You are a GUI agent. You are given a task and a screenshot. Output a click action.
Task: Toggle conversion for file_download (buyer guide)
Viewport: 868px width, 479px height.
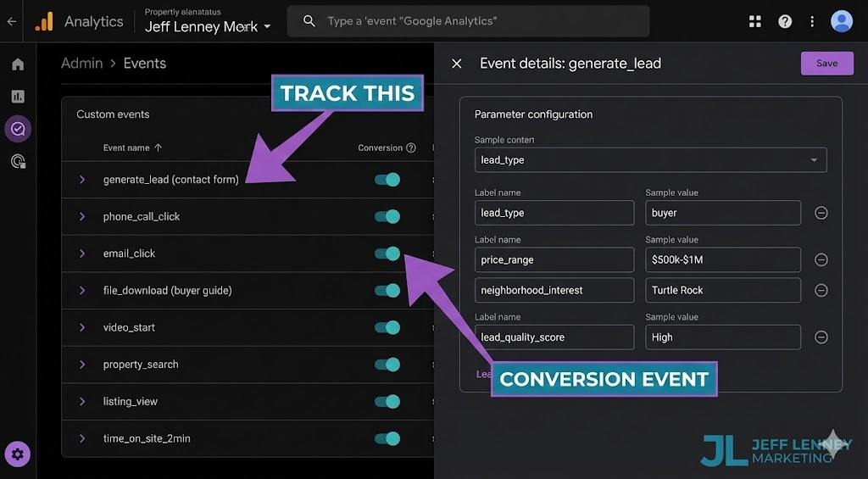(387, 291)
